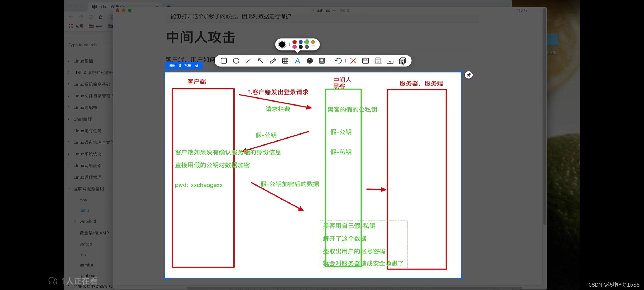The height and width of the screenshot is (290, 644).
Task: Choose the arrow annotation tool
Action: [261, 61]
